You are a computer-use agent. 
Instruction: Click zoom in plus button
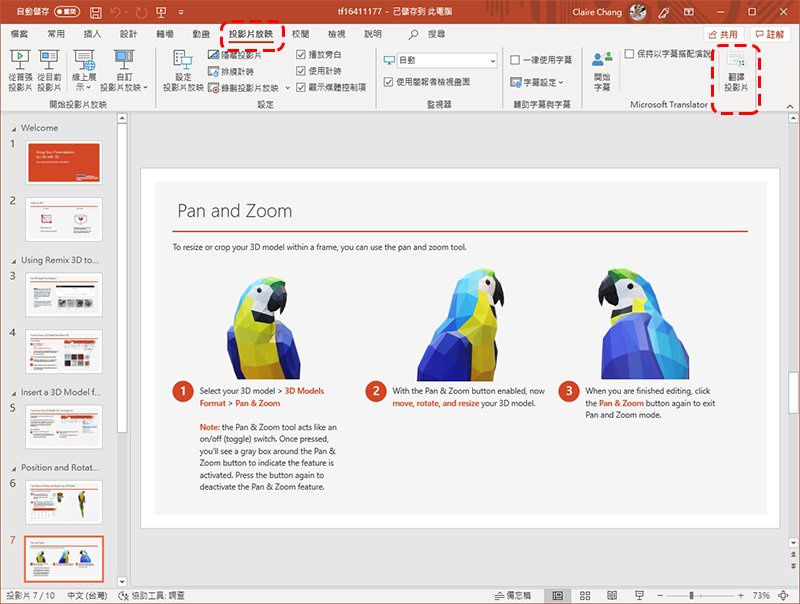point(741,595)
